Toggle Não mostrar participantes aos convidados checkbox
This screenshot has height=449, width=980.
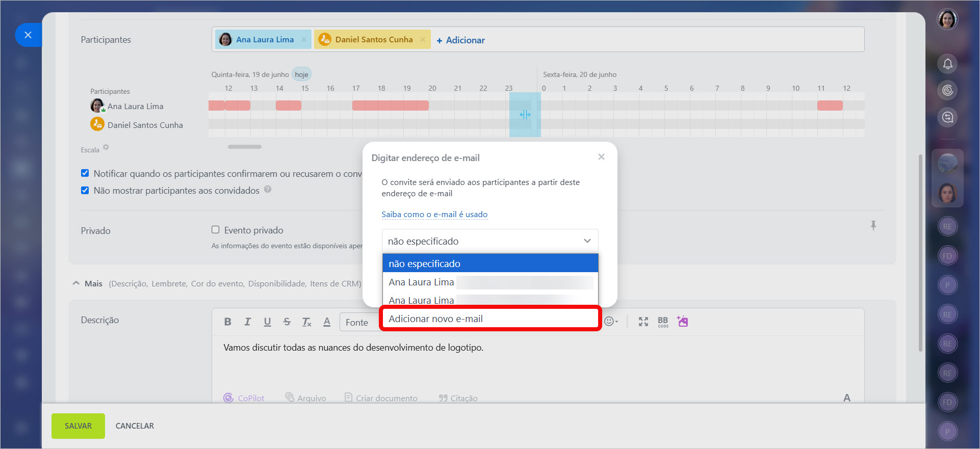tap(85, 190)
